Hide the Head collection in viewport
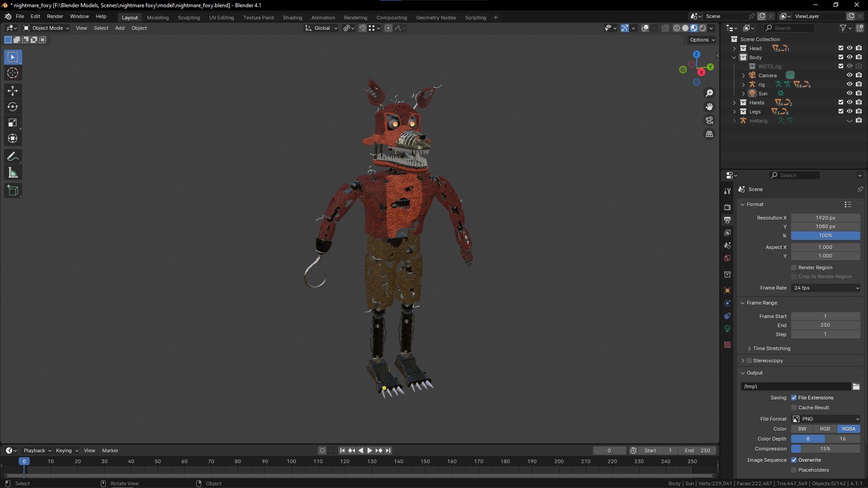 [850, 48]
